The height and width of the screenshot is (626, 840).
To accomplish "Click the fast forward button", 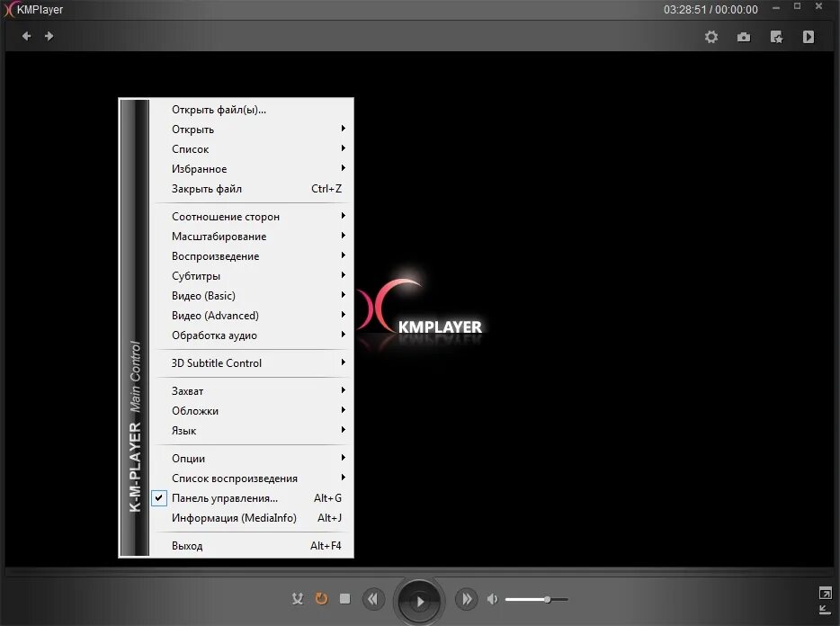I will pos(467,598).
